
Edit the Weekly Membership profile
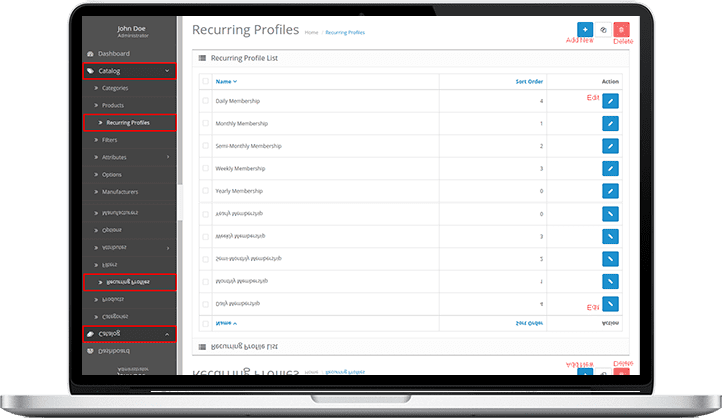[611, 168]
